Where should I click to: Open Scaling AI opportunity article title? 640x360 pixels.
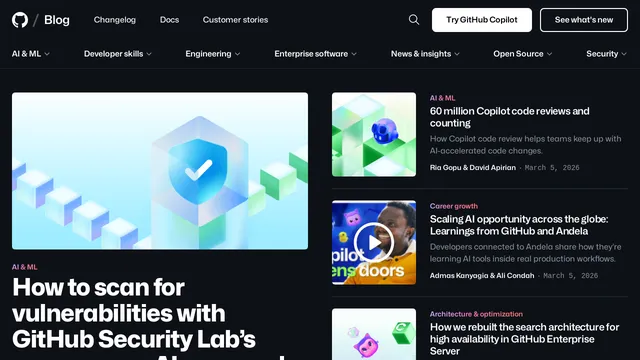pyautogui.click(x=519, y=225)
